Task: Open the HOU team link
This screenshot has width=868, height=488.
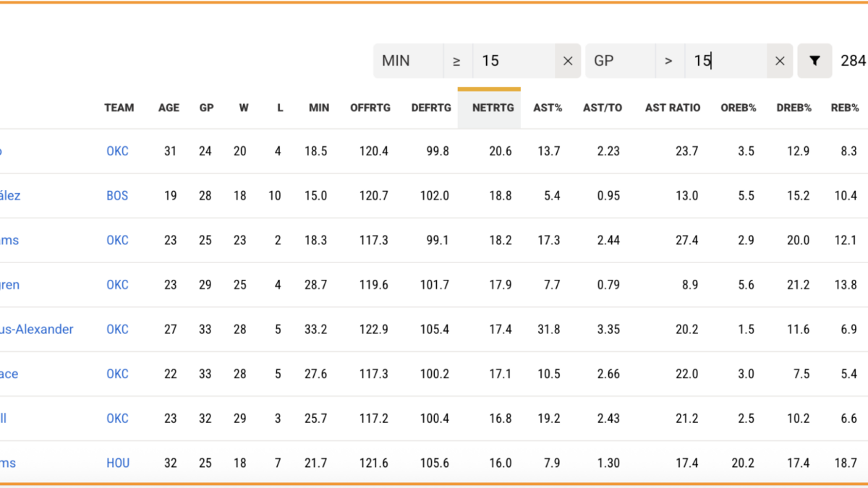Action: pos(118,463)
